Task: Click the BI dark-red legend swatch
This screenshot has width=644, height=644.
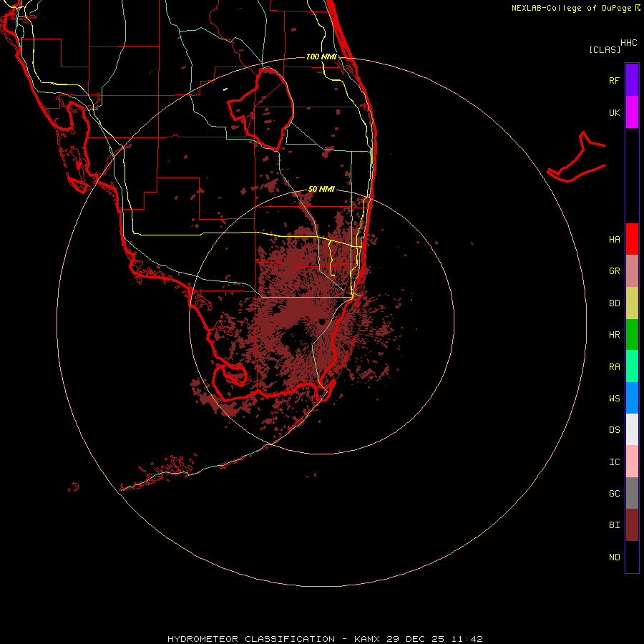Action: tap(632, 525)
